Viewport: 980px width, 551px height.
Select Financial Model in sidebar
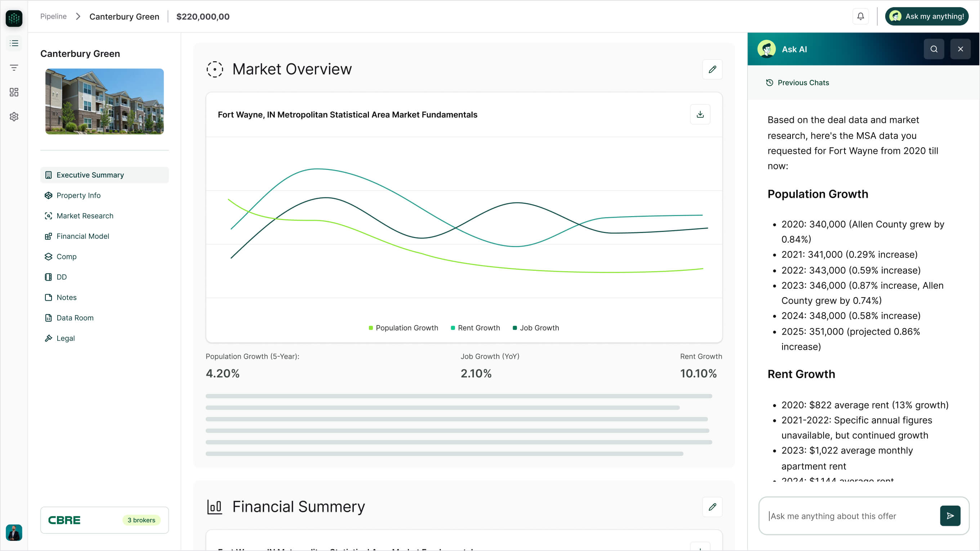[83, 236]
